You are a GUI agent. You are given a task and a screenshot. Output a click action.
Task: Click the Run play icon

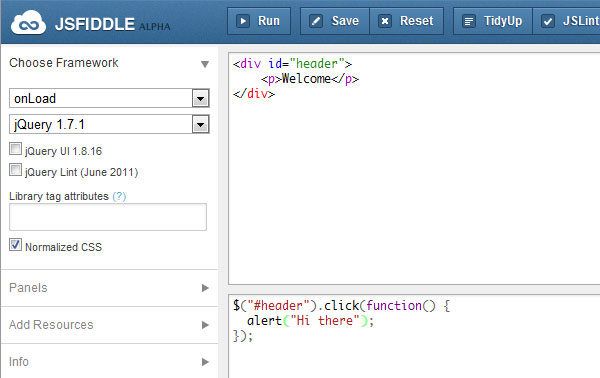[x=243, y=21]
